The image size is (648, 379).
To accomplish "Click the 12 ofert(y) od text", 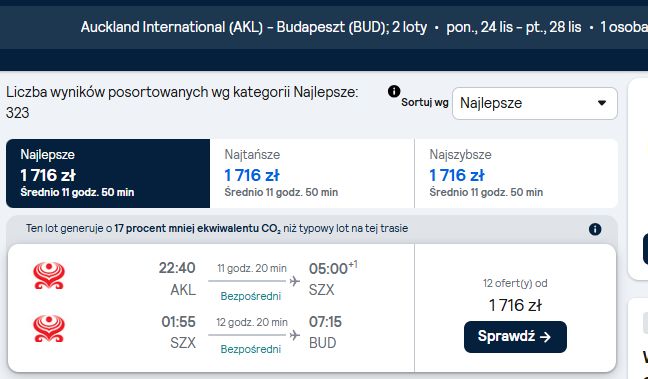I will 515,284.
